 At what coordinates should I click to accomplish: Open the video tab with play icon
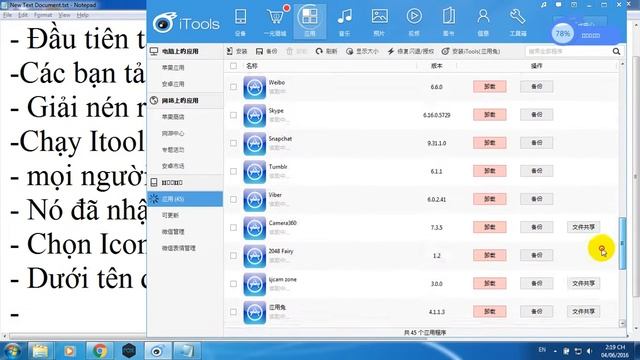(x=414, y=22)
